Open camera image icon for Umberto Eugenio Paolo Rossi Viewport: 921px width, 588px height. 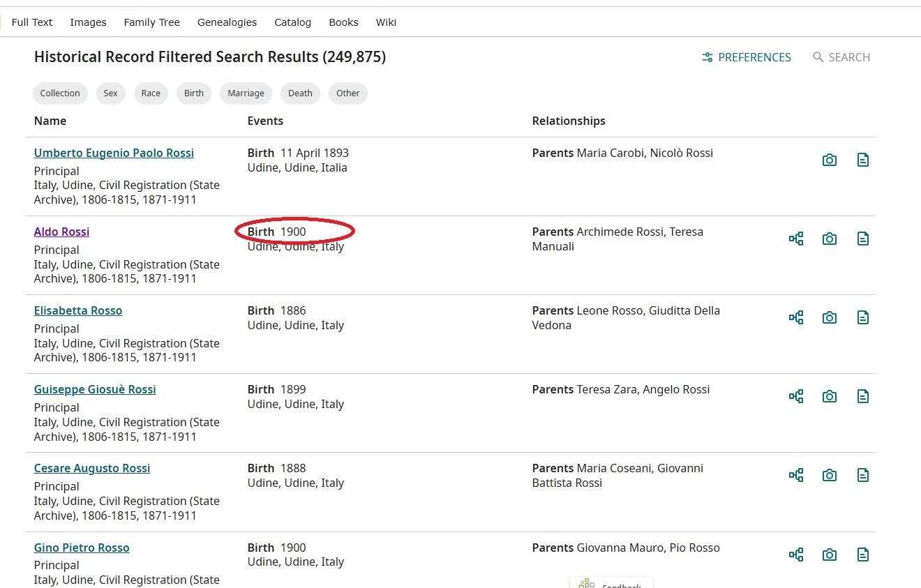click(x=829, y=160)
